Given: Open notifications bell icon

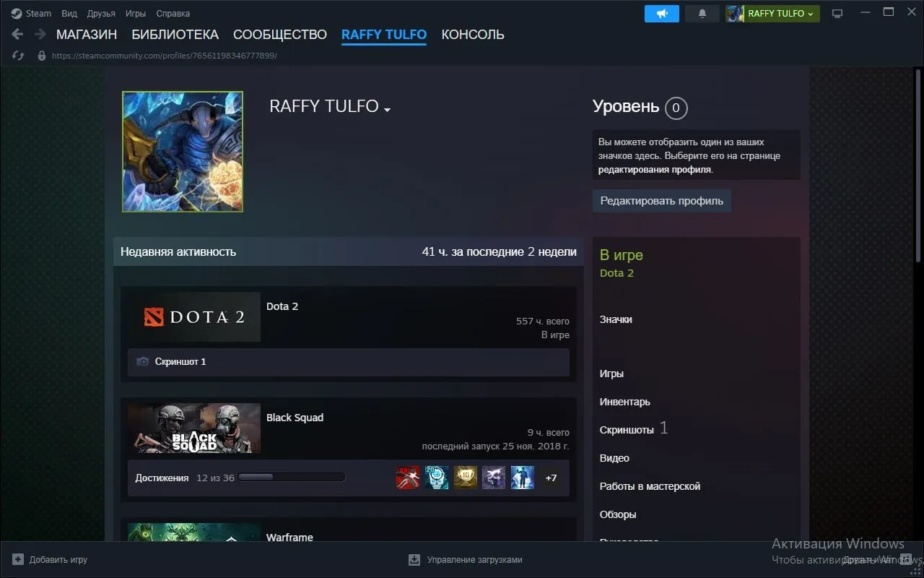Looking at the screenshot, I should click(x=702, y=13).
